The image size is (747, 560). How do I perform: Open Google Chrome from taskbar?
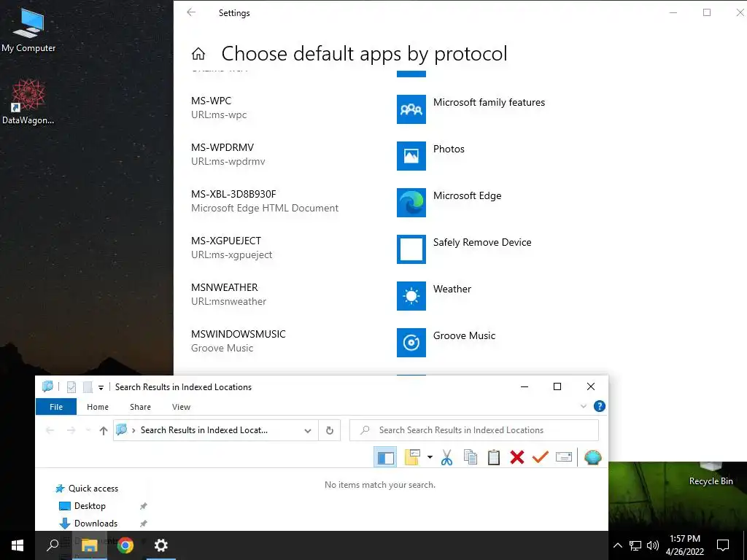coord(125,545)
